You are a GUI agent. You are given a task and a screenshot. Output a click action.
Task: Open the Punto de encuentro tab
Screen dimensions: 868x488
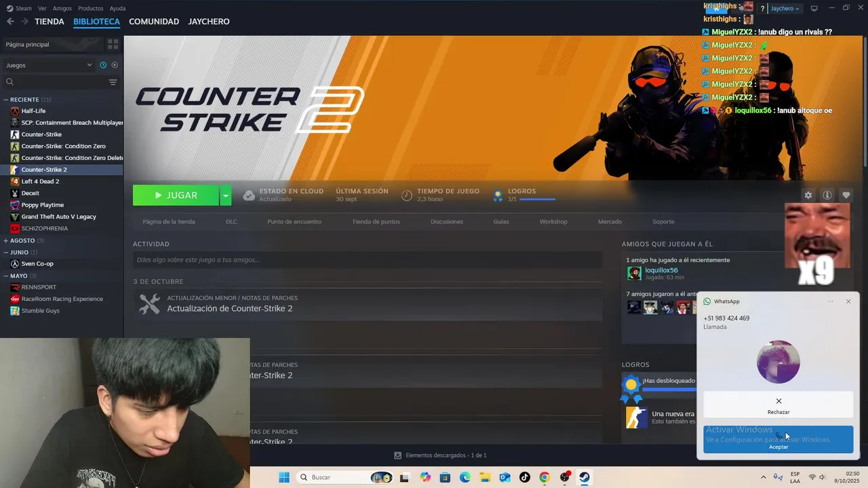pos(294,222)
